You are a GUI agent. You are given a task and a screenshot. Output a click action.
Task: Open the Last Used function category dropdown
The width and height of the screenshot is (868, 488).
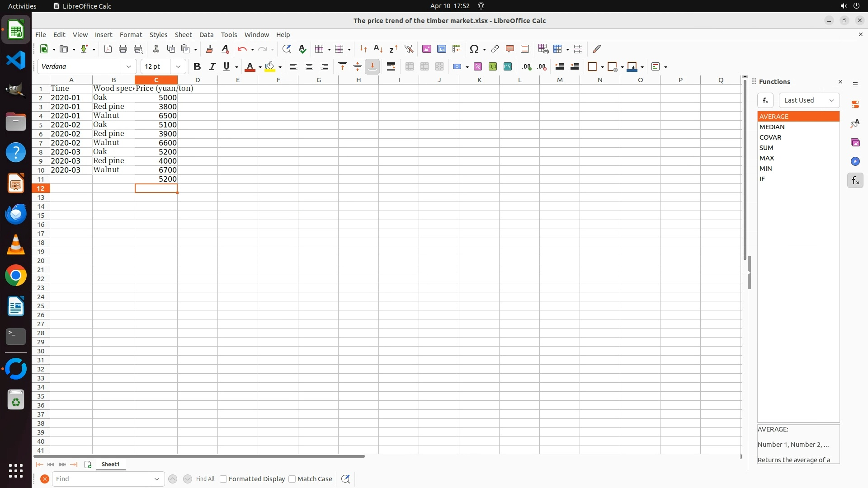click(809, 100)
